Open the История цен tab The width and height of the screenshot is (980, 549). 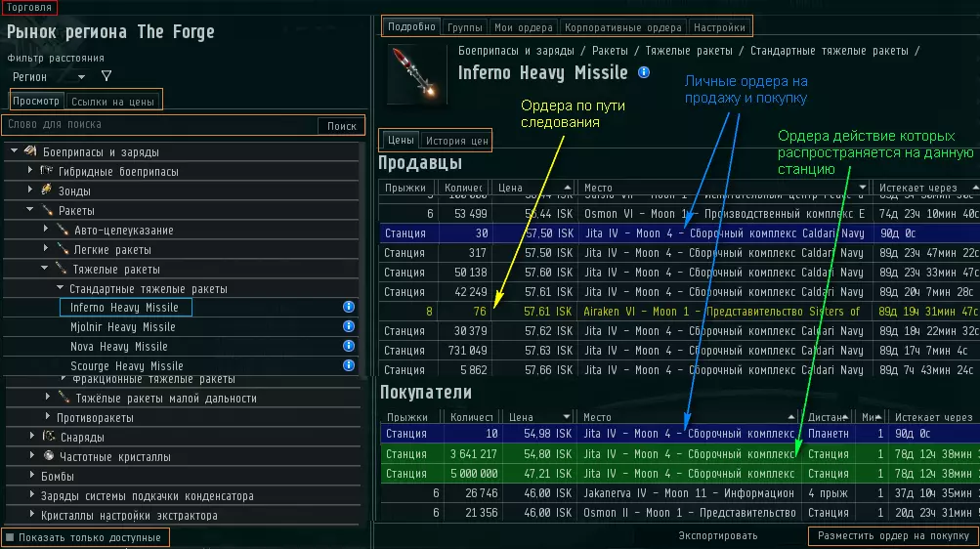[x=456, y=141]
